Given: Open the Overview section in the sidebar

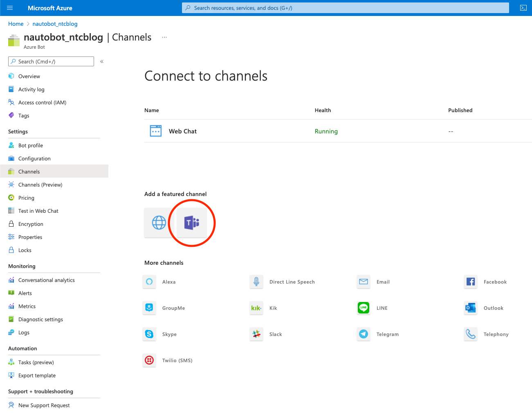Looking at the screenshot, I should pyautogui.click(x=29, y=76).
